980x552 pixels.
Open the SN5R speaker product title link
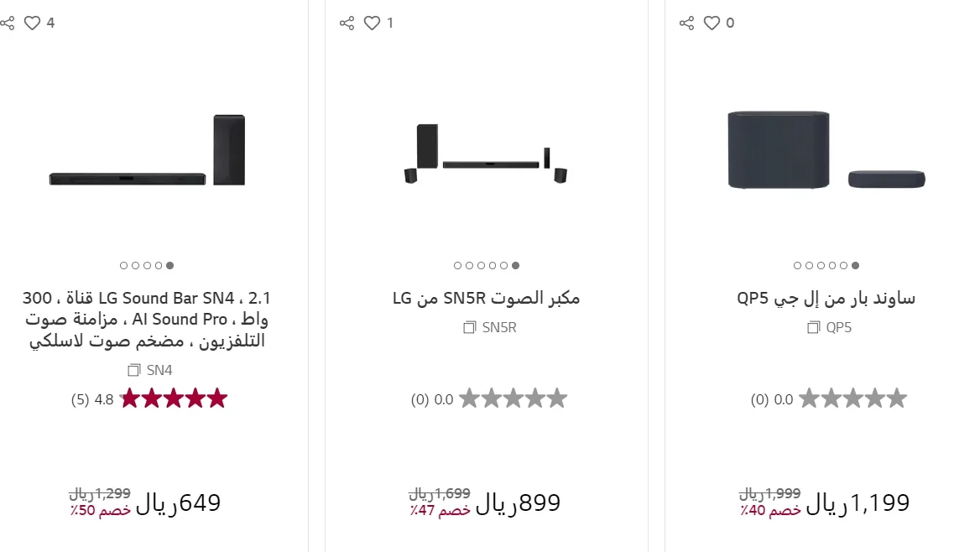point(486,298)
